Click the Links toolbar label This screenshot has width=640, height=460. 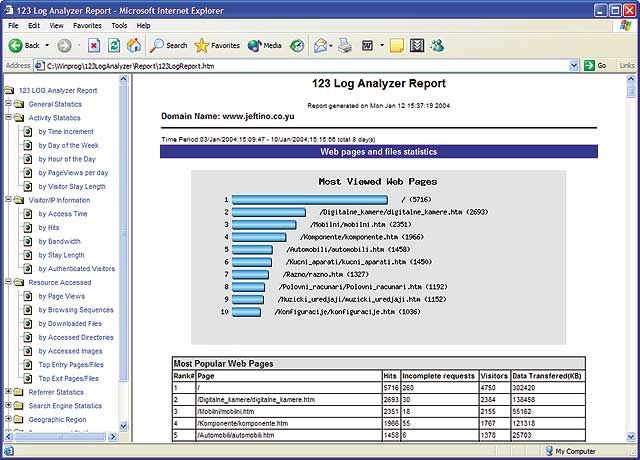coord(627,65)
